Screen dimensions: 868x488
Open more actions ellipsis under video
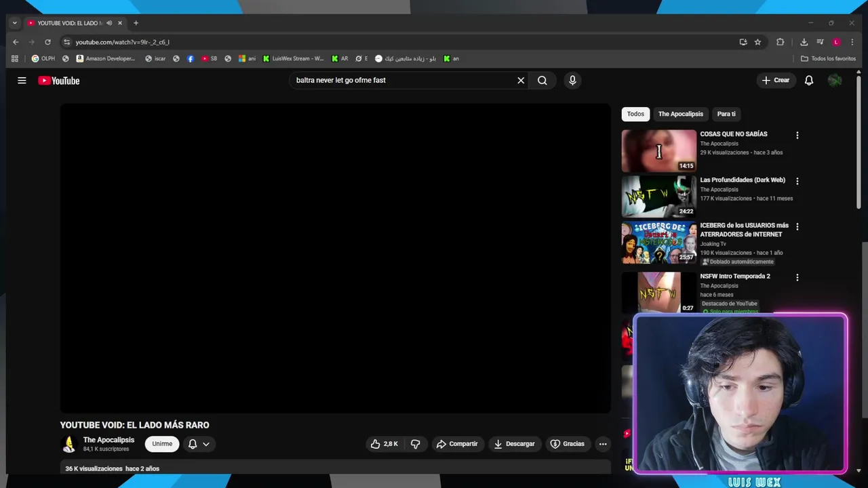603,444
